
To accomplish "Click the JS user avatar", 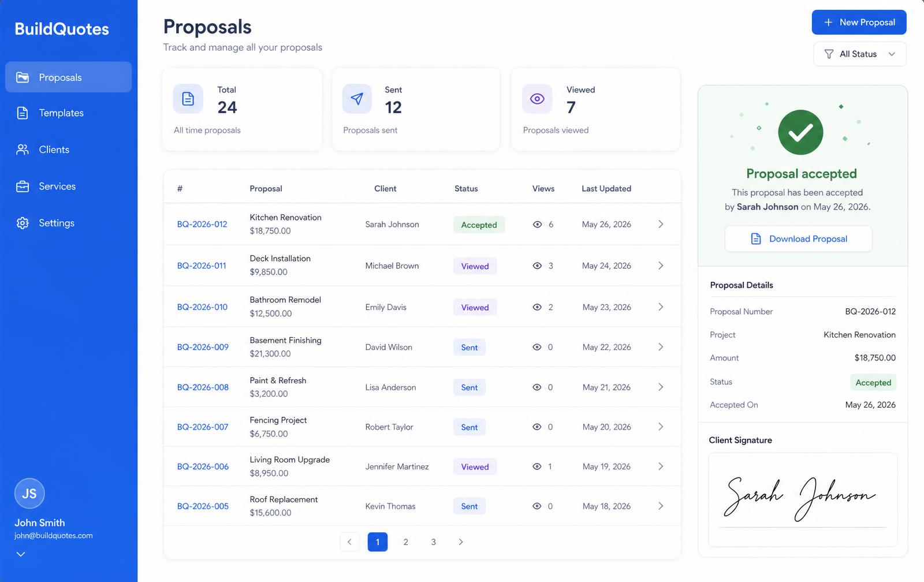I will [29, 494].
